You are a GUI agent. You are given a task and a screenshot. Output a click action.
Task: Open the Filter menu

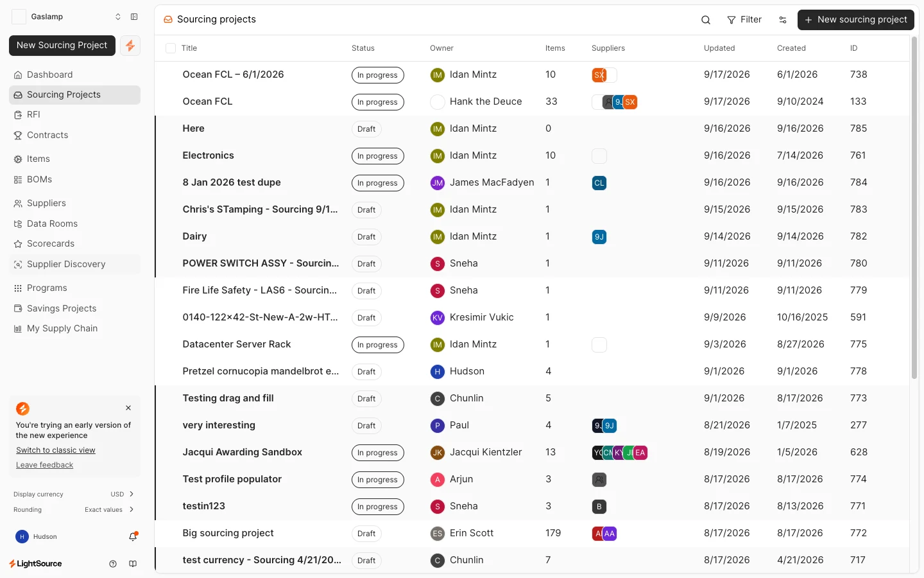coord(744,20)
